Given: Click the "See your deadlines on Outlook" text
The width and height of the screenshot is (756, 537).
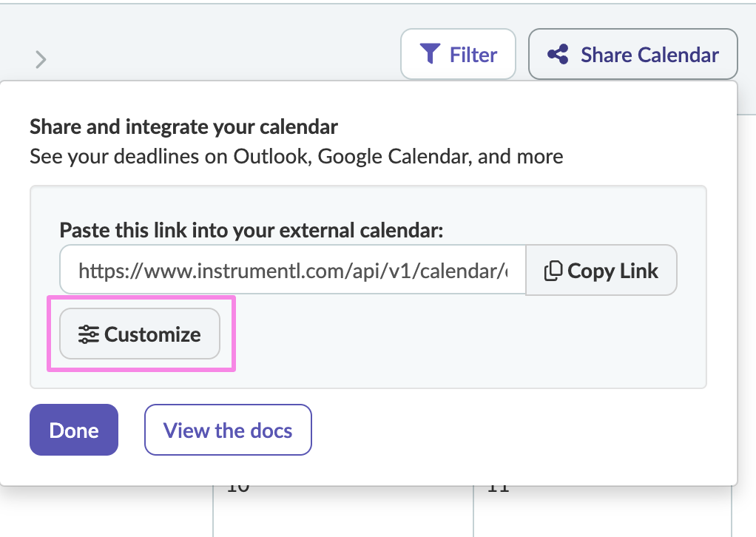Looking at the screenshot, I should pyautogui.click(x=296, y=156).
